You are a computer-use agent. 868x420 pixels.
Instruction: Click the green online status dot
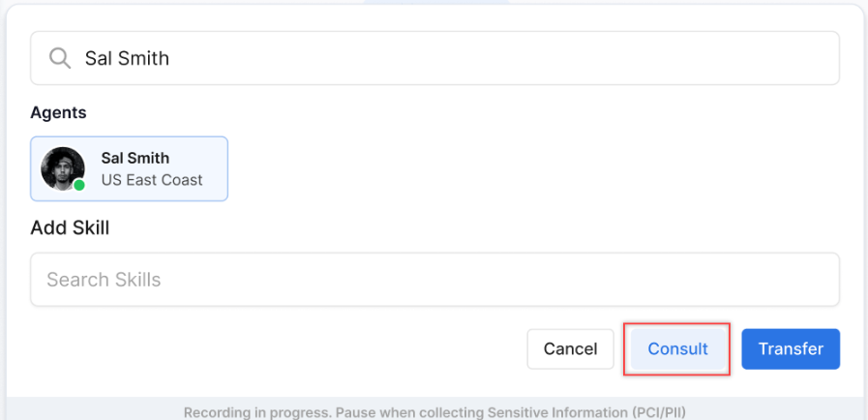[x=79, y=185]
